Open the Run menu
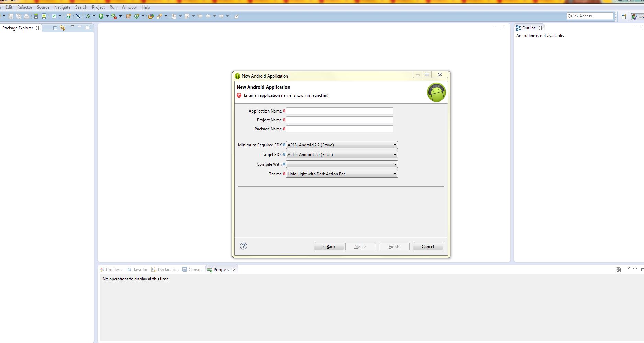Screen dimensions: 644x343 tap(113, 7)
